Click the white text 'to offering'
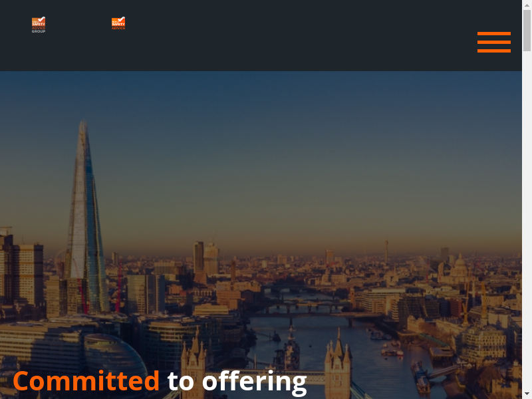This screenshot has width=532, height=399. [x=237, y=383]
